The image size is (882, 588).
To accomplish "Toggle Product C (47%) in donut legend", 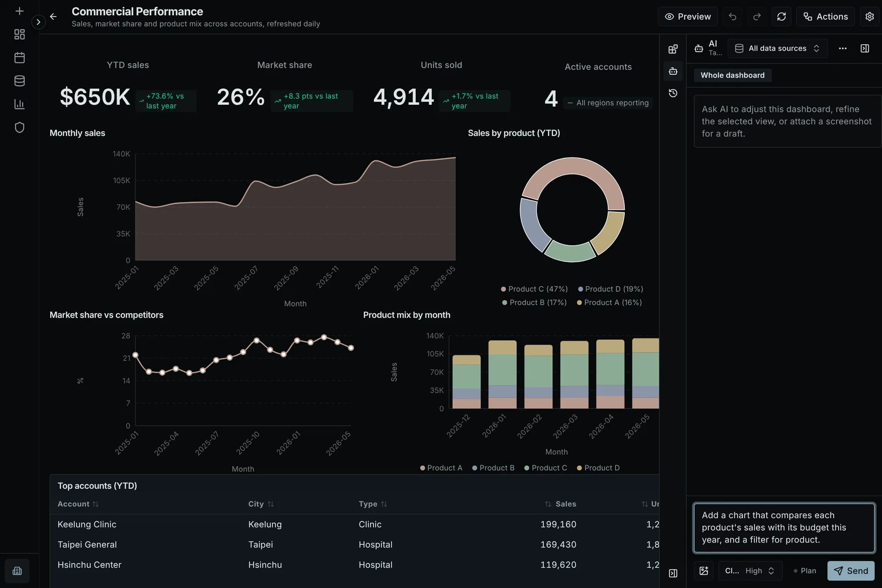I will 534,289.
